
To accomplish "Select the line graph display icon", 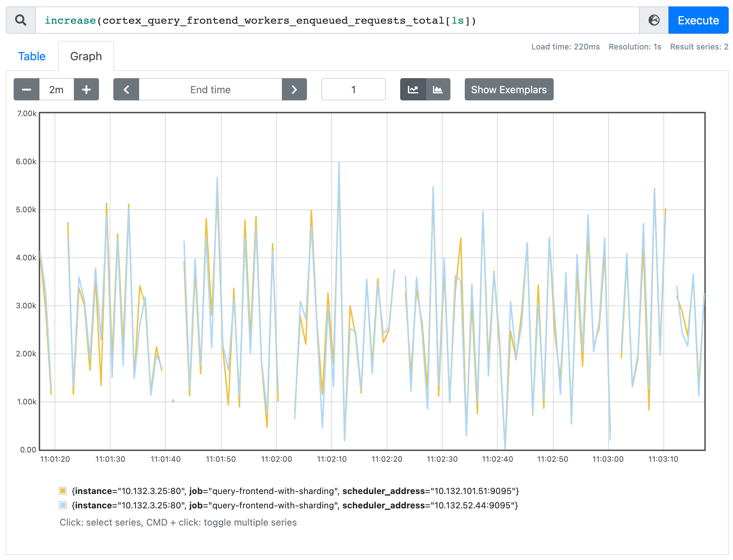I will (x=413, y=89).
